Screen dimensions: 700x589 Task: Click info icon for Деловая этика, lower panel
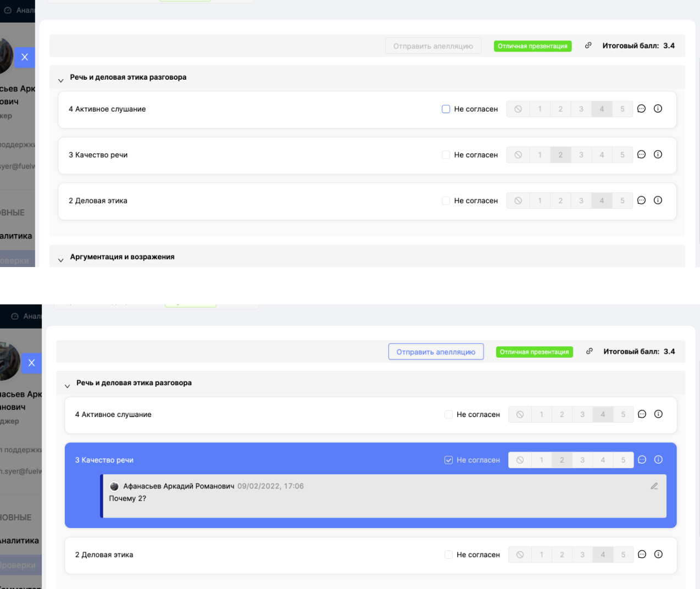pyautogui.click(x=658, y=554)
